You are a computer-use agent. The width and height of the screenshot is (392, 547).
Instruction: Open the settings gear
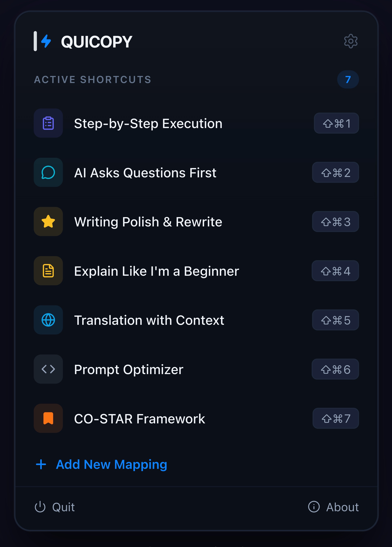(x=350, y=41)
